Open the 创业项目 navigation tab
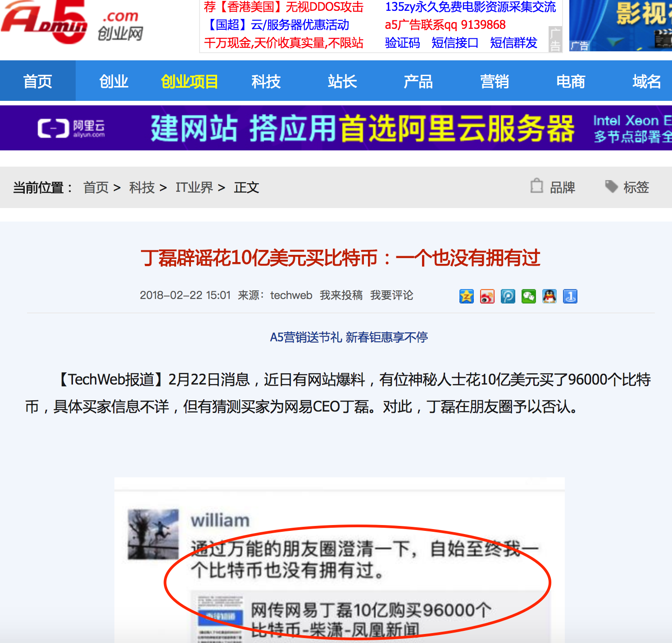This screenshot has height=643, width=672. 190,82
